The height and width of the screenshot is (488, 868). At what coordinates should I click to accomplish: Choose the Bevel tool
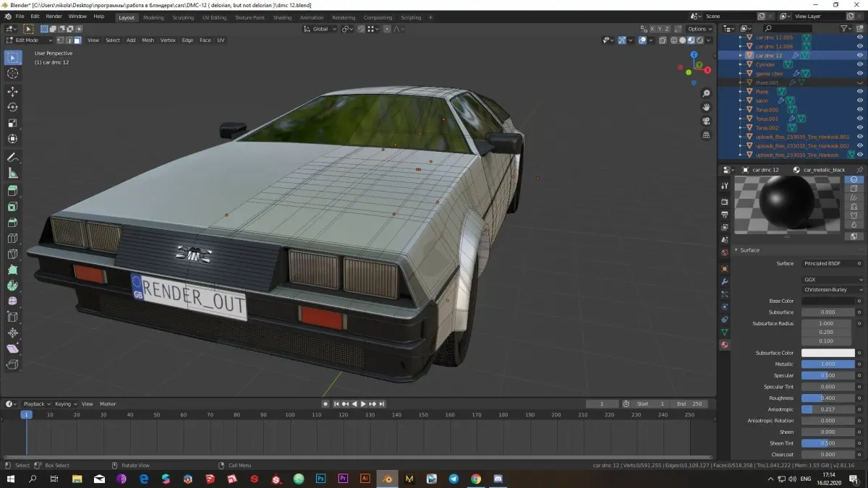tap(12, 223)
